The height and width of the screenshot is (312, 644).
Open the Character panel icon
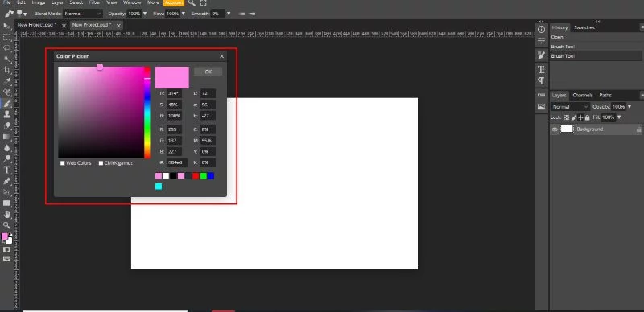(541, 69)
